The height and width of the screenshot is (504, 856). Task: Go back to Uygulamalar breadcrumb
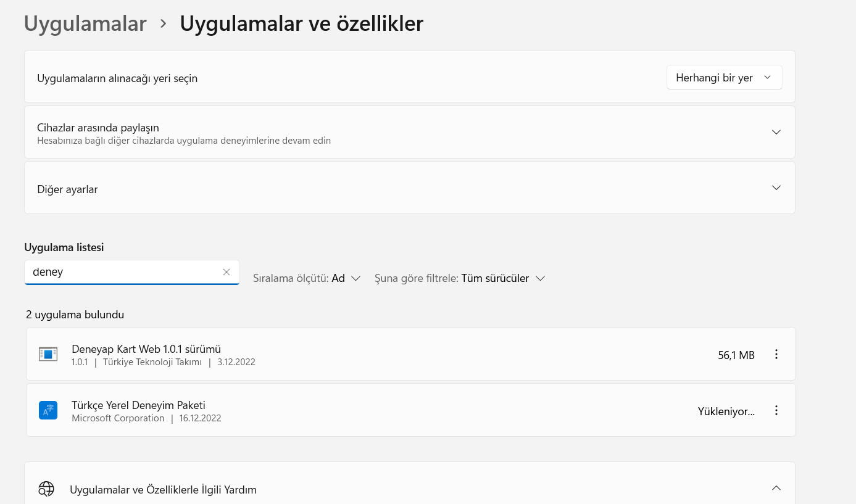click(85, 23)
